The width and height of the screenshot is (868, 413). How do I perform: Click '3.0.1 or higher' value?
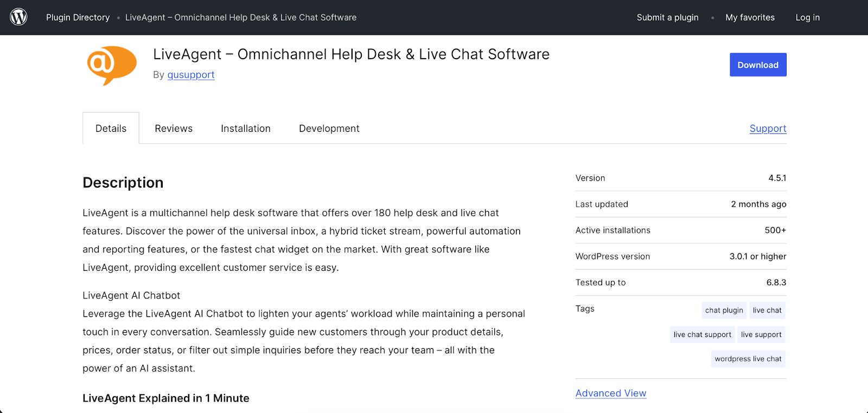pos(758,256)
